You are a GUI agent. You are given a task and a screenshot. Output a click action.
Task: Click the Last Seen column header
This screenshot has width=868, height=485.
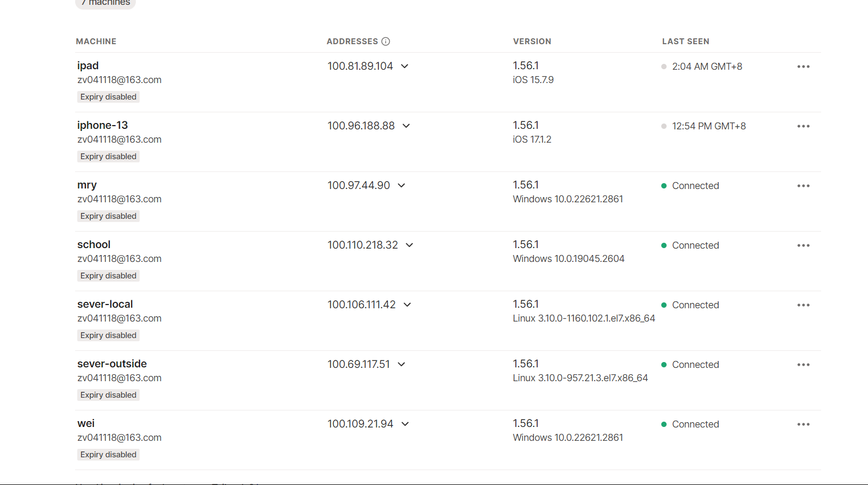(x=685, y=42)
